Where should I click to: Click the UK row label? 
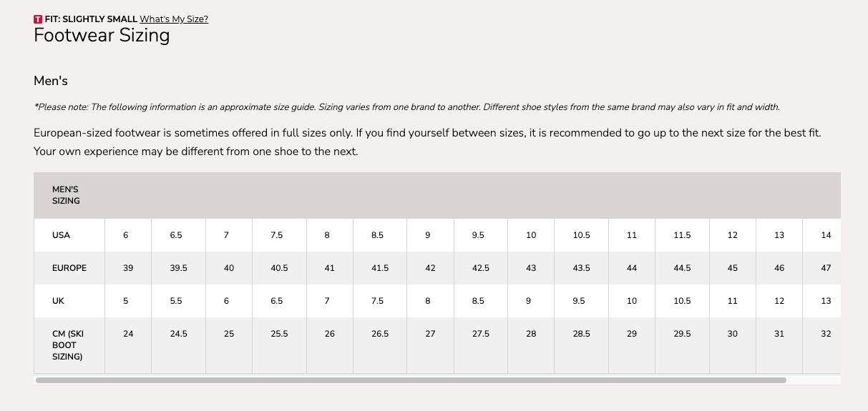[58, 301]
